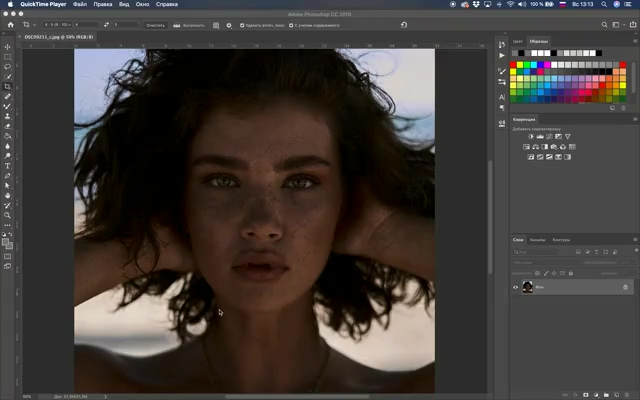Viewport: 640px width, 400px height.
Task: Hide the Фон layer using the eye icon
Action: (x=516, y=287)
